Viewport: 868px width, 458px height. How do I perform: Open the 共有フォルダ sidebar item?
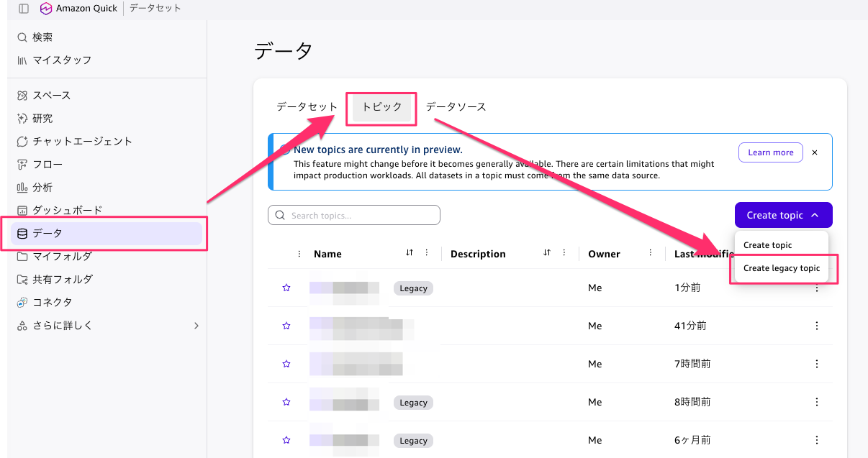[63, 279]
